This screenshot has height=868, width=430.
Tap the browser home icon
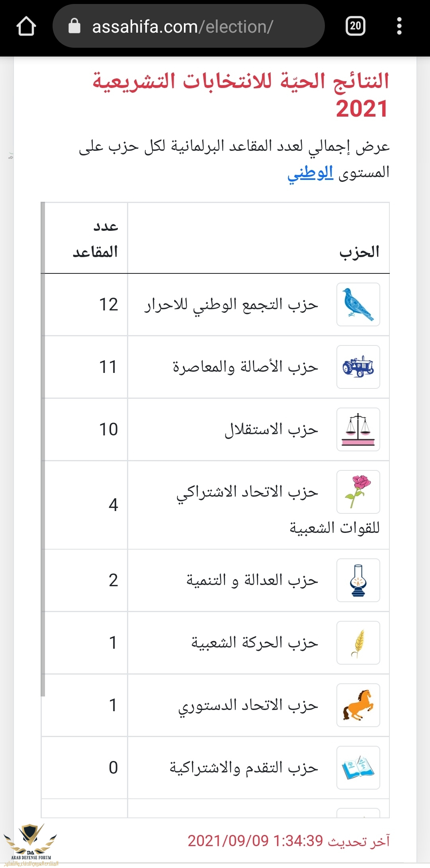pos(26,26)
